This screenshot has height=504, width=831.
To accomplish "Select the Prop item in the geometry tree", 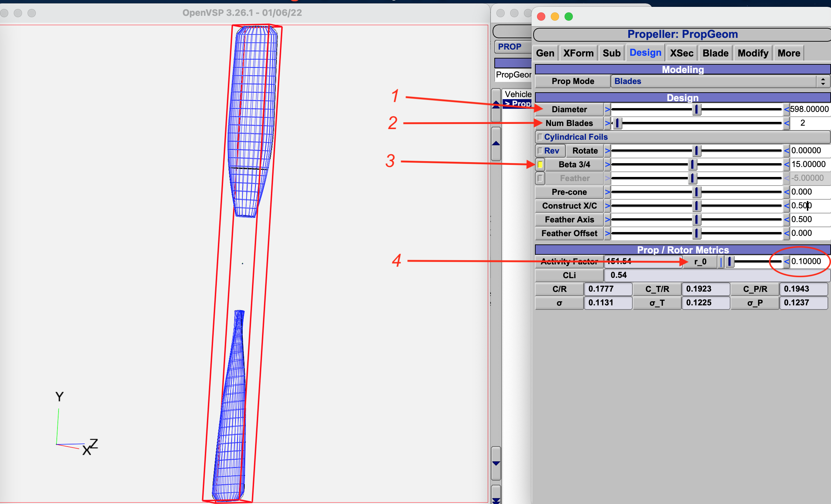I will [518, 103].
